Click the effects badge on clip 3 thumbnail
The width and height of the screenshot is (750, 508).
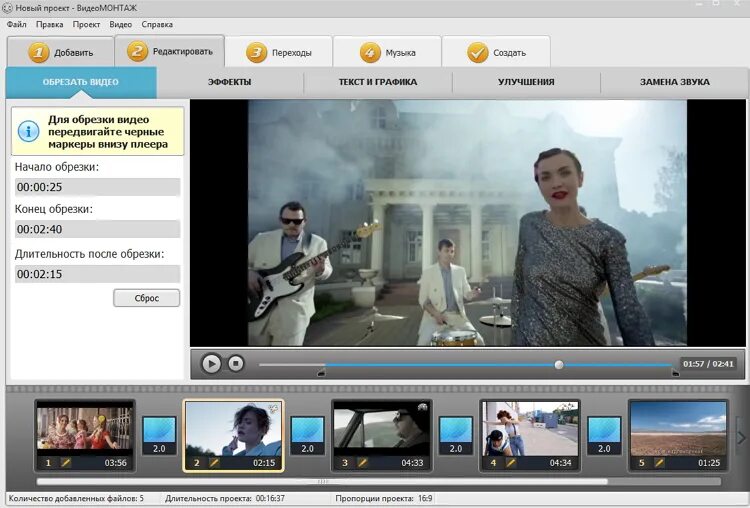click(422, 408)
